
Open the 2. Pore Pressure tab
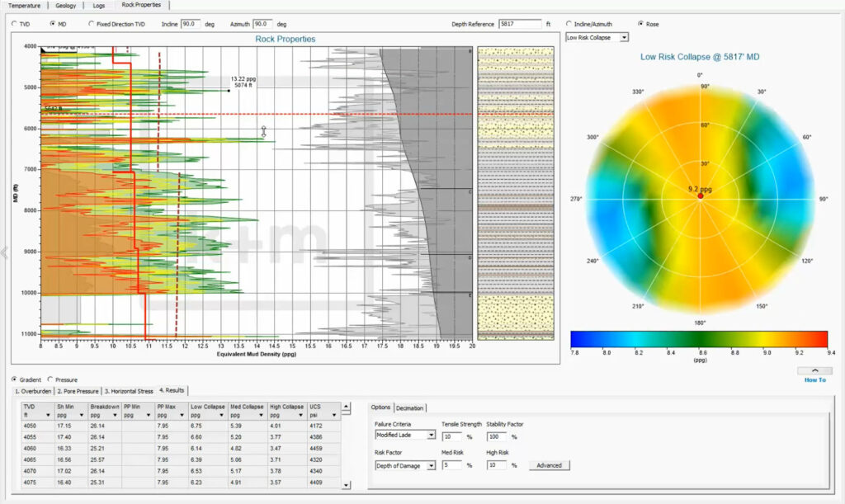[x=78, y=391]
